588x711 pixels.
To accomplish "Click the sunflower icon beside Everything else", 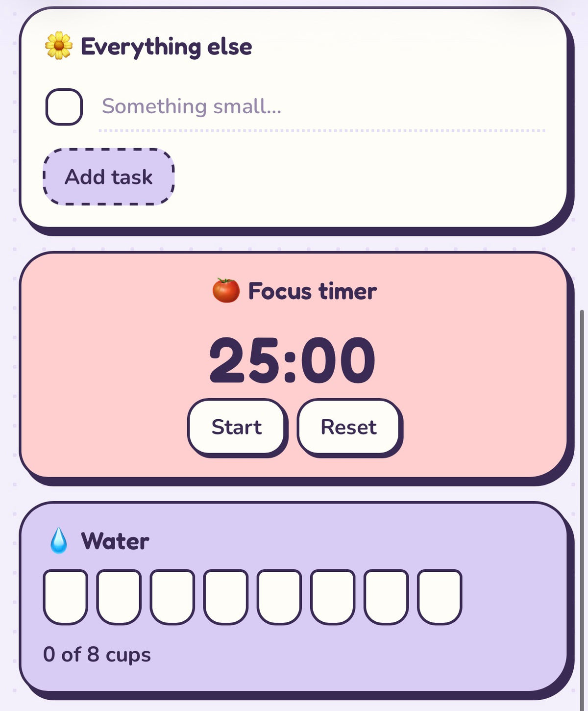I will coord(59,46).
